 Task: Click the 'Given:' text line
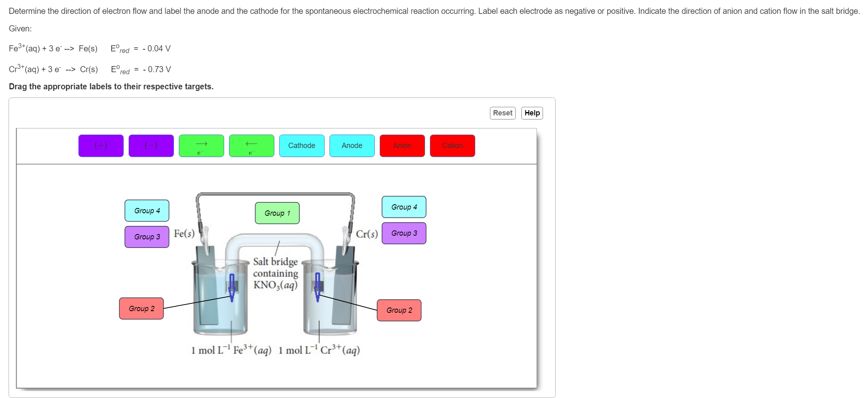click(20, 29)
